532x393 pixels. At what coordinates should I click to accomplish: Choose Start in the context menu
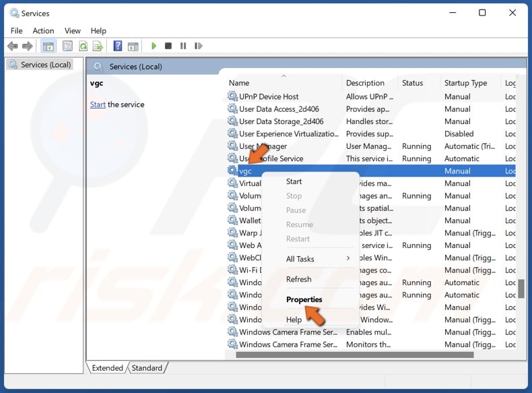294,181
